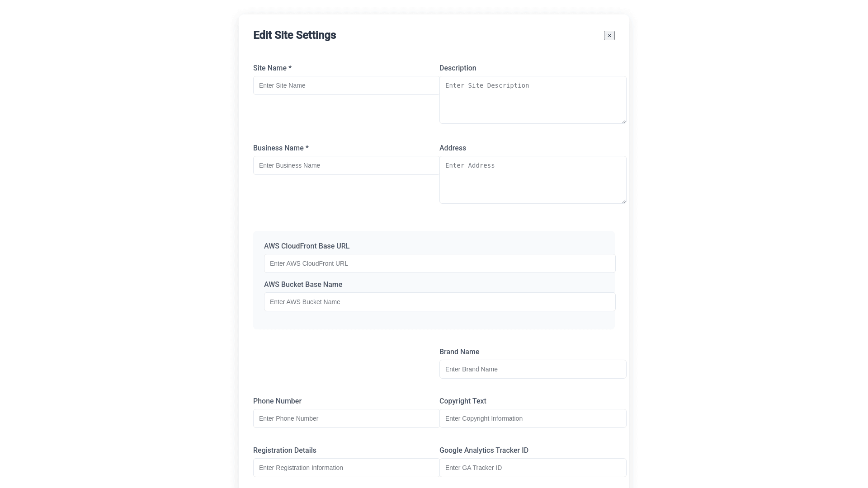Click the "Google Analytics Tracker ID" label

click(x=484, y=450)
